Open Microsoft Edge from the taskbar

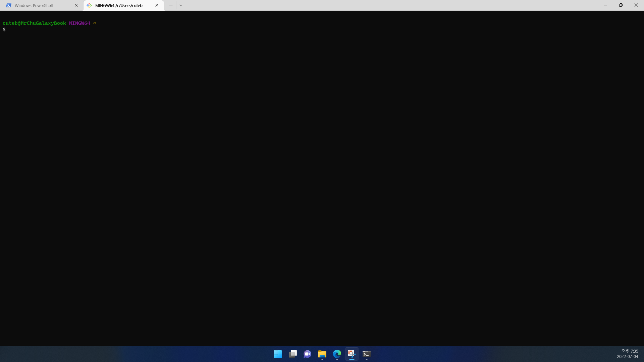click(337, 354)
